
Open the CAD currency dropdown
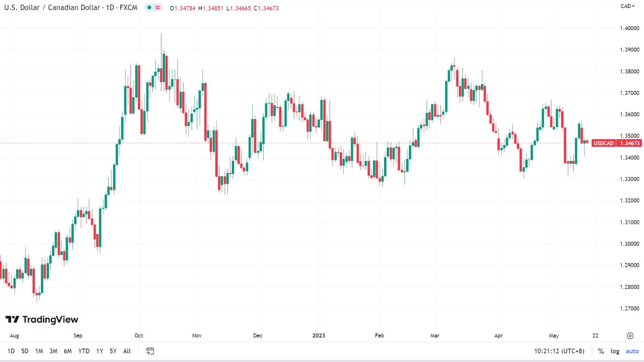tap(627, 6)
